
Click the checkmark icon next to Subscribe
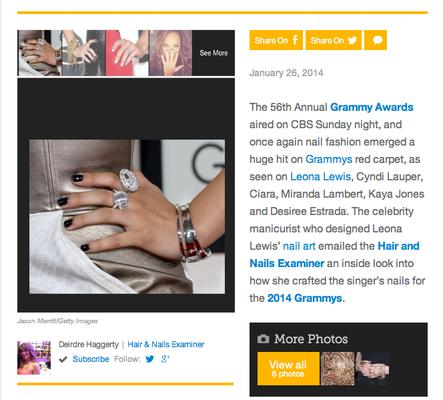pos(63,359)
